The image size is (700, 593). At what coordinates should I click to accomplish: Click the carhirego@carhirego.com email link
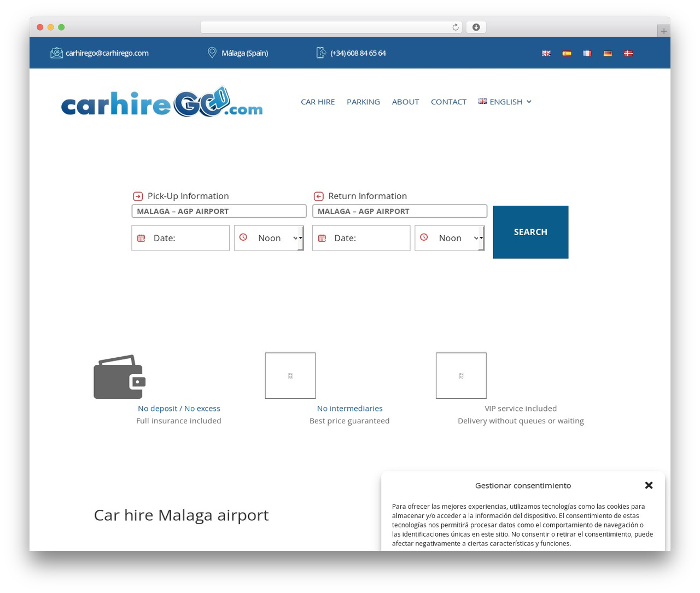coord(107,53)
